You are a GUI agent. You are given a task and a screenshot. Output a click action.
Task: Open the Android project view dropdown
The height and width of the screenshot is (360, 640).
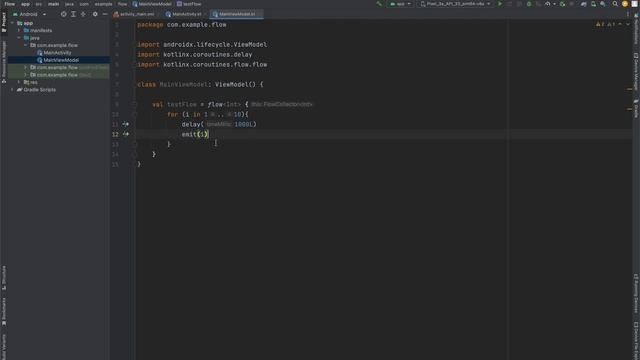click(30, 14)
